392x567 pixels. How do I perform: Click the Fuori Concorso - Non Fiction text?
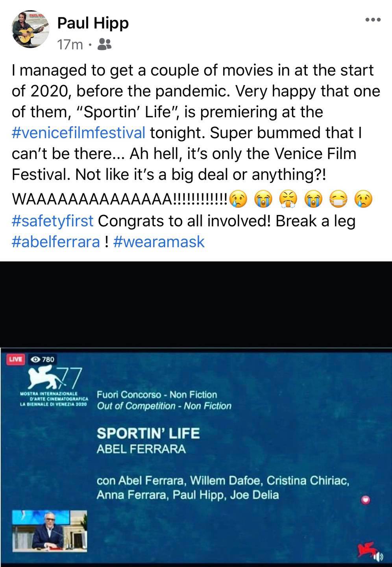[157, 395]
